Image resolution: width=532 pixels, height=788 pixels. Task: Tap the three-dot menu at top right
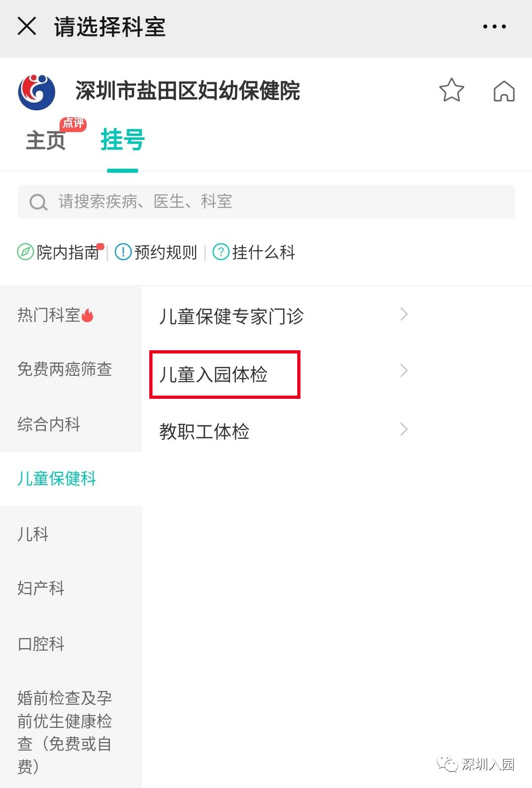pos(494,27)
